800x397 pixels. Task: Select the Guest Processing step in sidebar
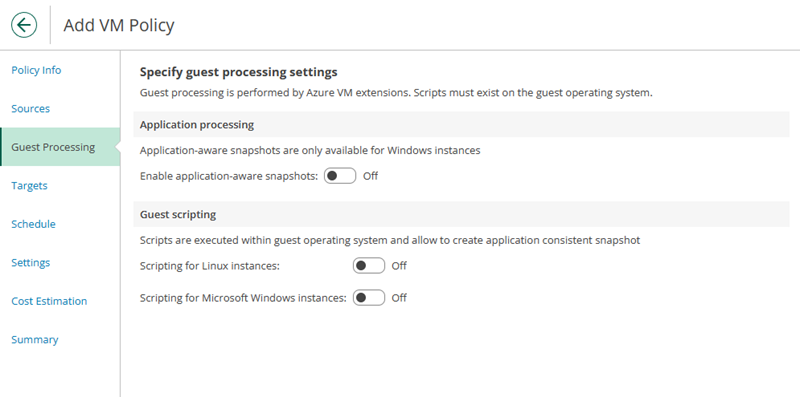pyautogui.click(x=60, y=147)
